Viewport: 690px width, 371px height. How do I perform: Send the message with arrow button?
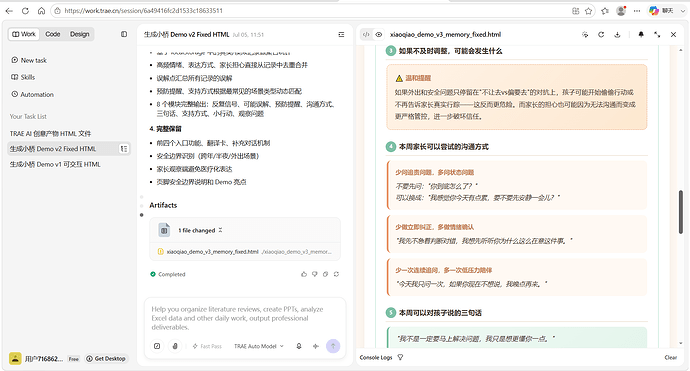coord(333,346)
